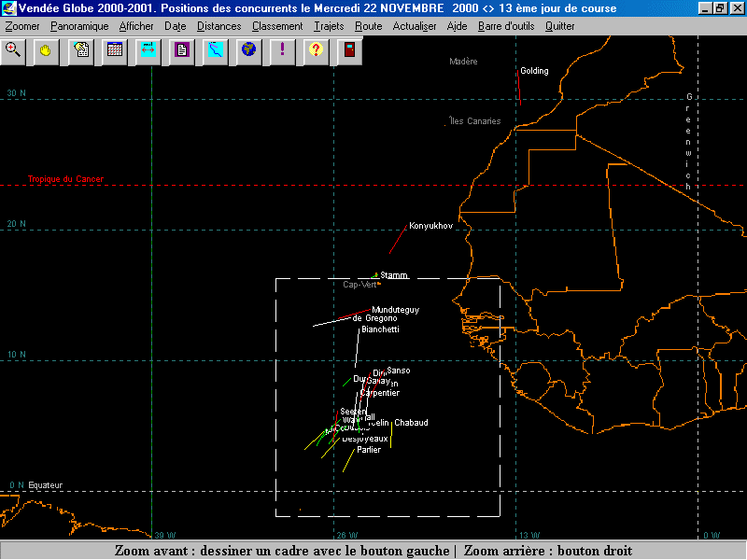Click the Bianchetti boat label
Viewport: 747px width, 560px height.
pyautogui.click(x=380, y=329)
